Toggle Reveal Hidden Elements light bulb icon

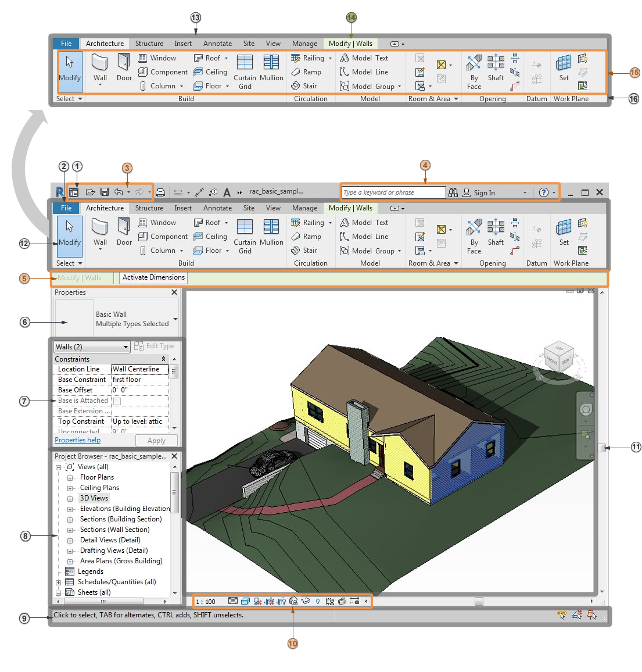pos(317,601)
